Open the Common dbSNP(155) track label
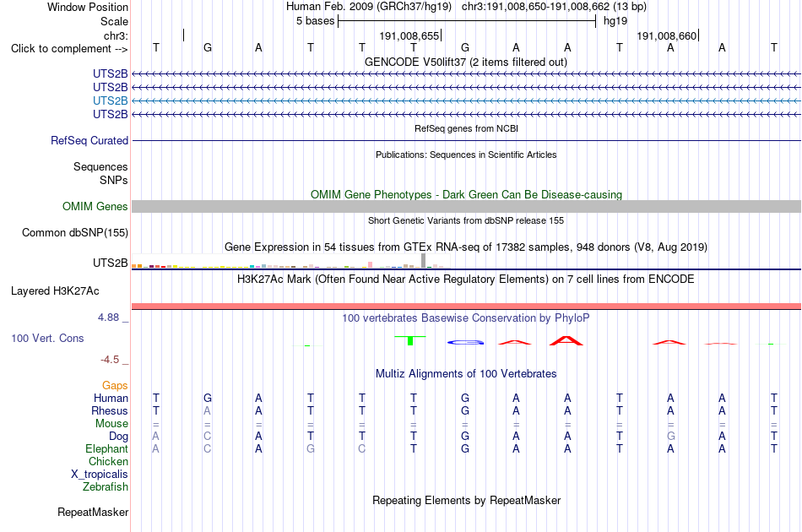Viewport: 802px width, 532px height. pyautogui.click(x=74, y=233)
